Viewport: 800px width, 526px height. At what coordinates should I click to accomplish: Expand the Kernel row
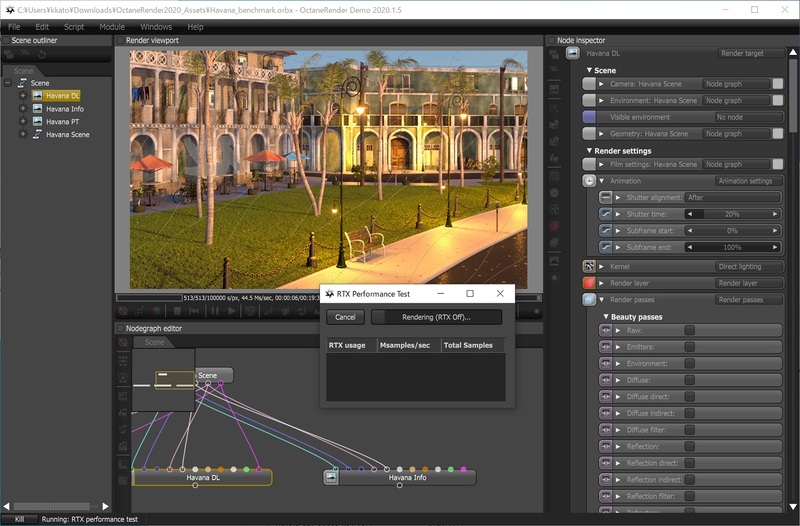[602, 266]
